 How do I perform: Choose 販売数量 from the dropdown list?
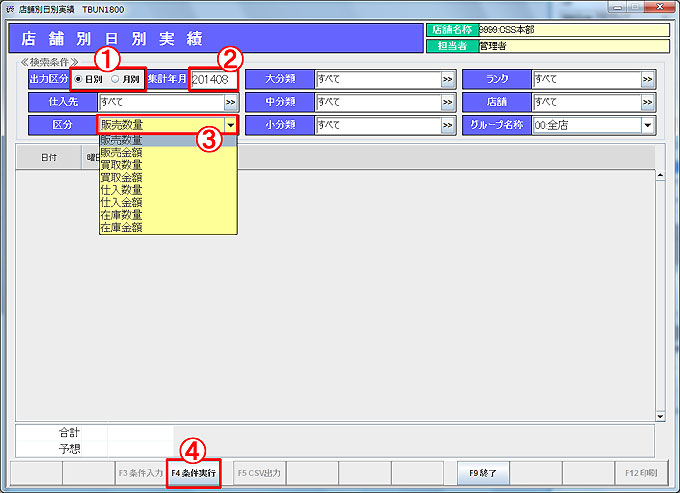168,140
